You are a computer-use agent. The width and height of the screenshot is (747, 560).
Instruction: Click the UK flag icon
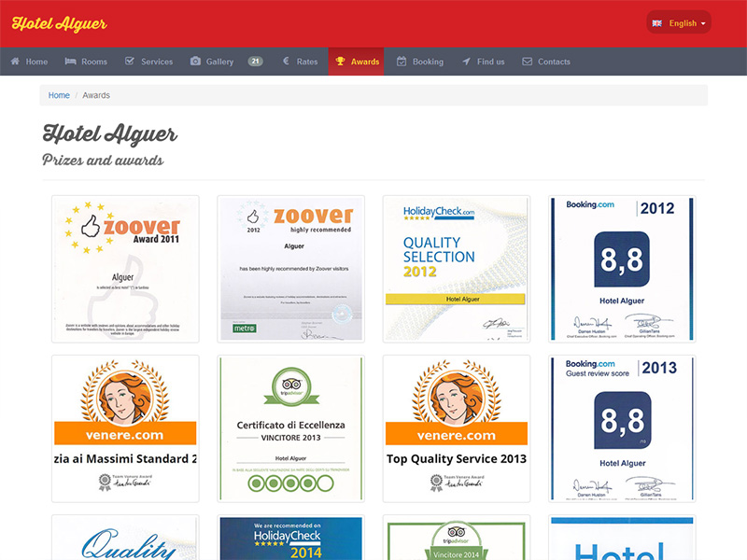tap(657, 23)
